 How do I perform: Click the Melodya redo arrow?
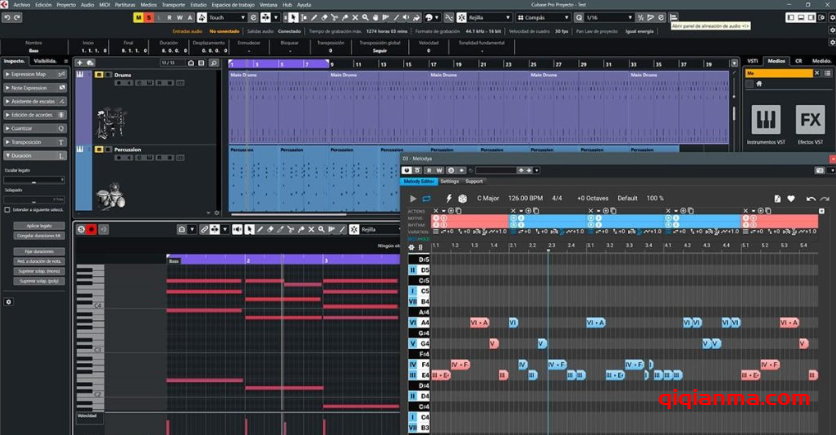pyautogui.click(x=825, y=198)
